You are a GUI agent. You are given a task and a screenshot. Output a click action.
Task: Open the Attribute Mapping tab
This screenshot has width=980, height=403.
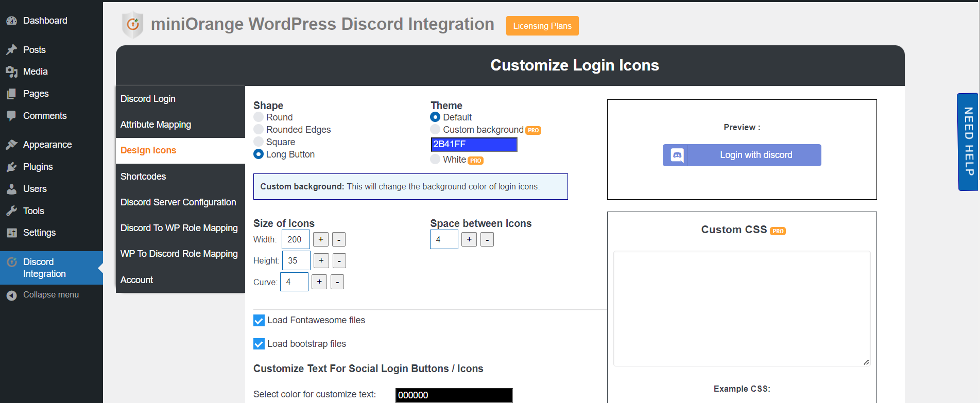click(180, 125)
